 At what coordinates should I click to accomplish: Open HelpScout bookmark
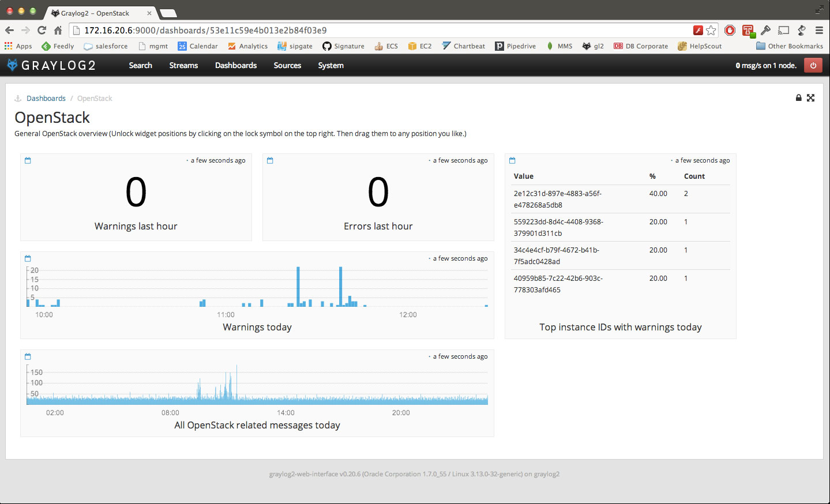click(700, 46)
